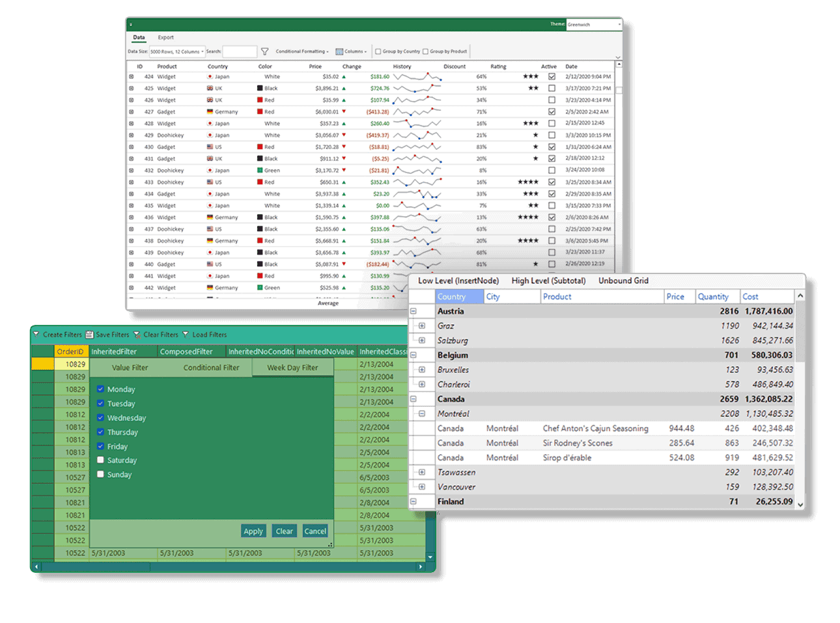Check the Saturday weekday filter box
Image resolution: width=840 pixels, height=623 pixels.
pos(100,460)
